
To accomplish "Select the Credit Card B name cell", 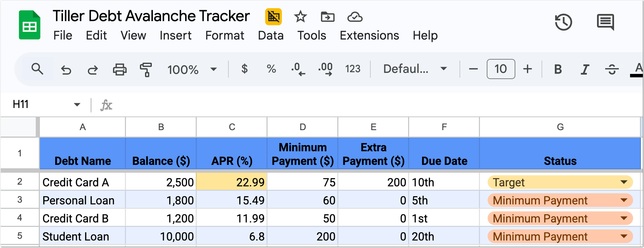I will (83, 218).
